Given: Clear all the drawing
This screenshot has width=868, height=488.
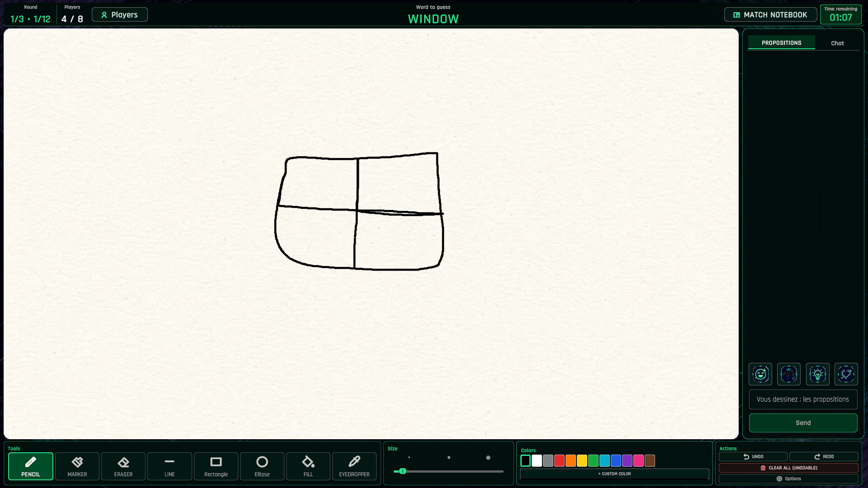Looking at the screenshot, I should 788,468.
